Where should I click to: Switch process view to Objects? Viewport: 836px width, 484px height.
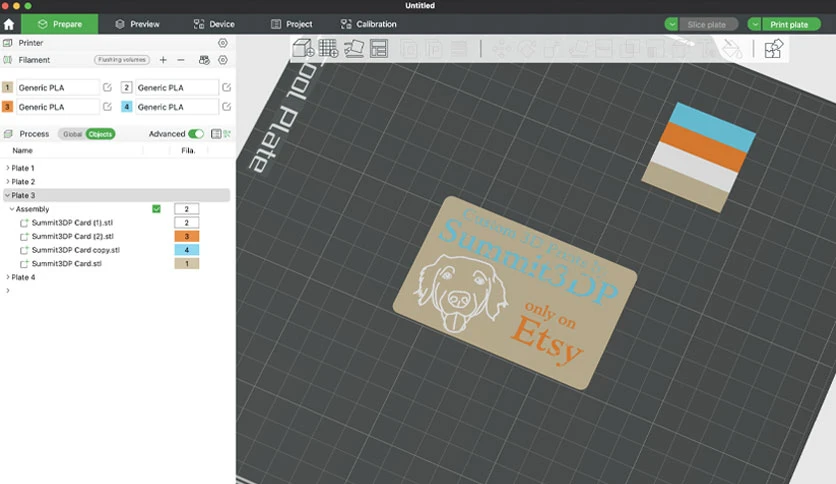(100, 134)
